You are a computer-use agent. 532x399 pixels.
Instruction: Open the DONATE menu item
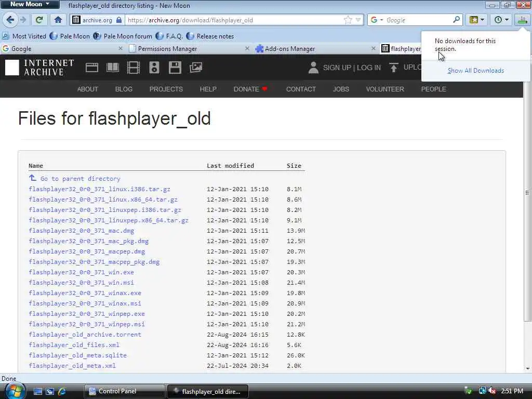(x=250, y=89)
